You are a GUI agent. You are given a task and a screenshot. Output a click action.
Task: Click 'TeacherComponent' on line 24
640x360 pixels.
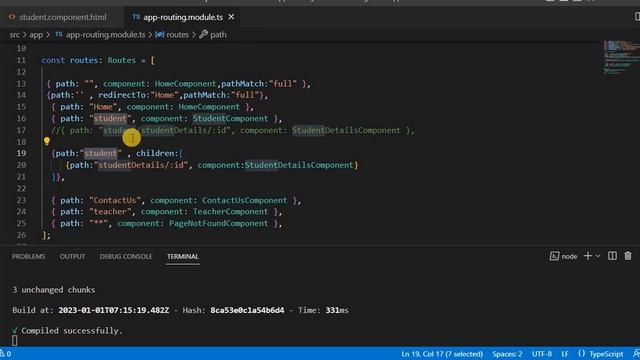[x=230, y=211]
